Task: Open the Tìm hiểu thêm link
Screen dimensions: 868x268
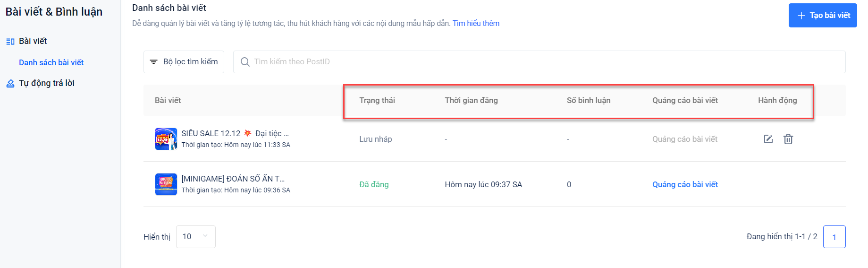Action: pyautogui.click(x=476, y=24)
